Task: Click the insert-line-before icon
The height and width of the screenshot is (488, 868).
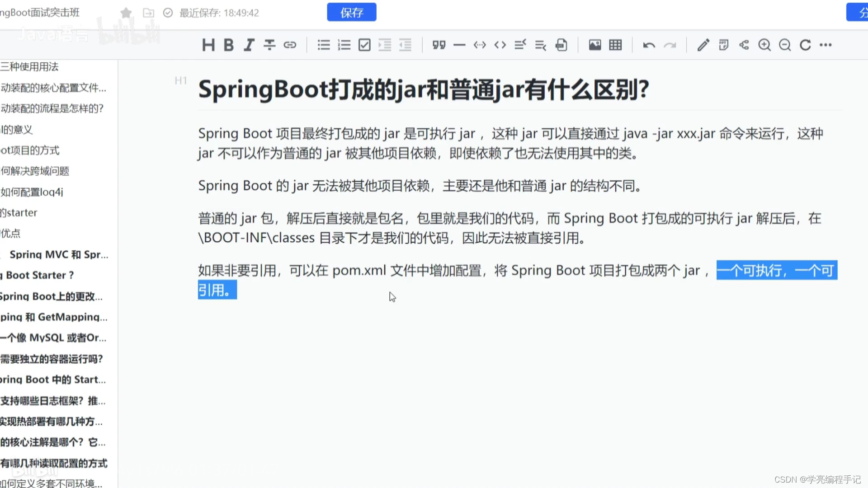Action: [x=520, y=45]
